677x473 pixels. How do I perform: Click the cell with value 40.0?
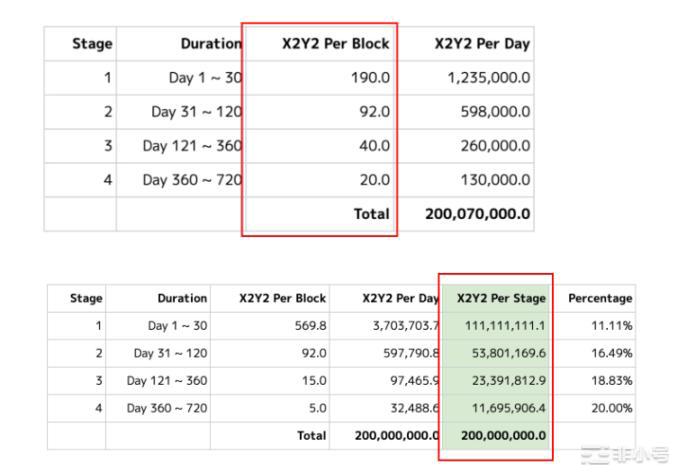point(373,146)
